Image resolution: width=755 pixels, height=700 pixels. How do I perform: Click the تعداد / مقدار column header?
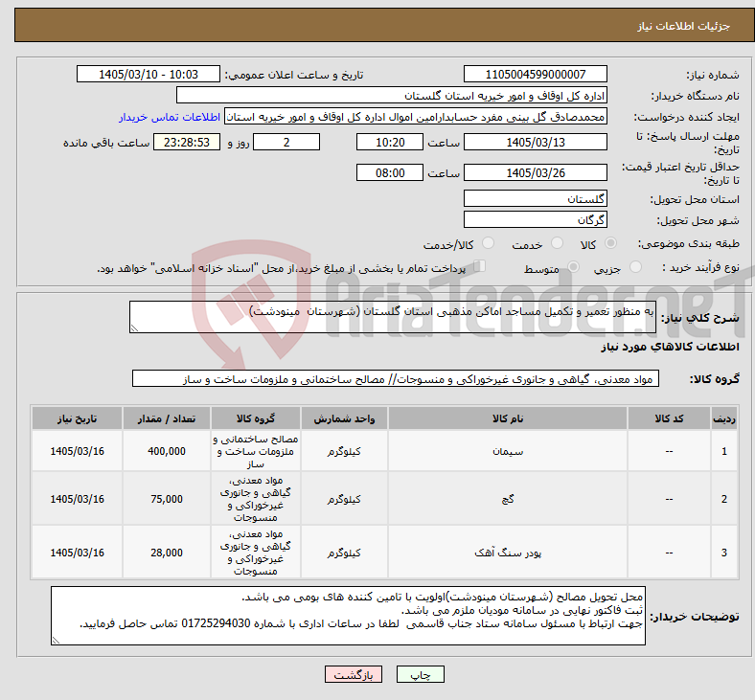tap(167, 418)
